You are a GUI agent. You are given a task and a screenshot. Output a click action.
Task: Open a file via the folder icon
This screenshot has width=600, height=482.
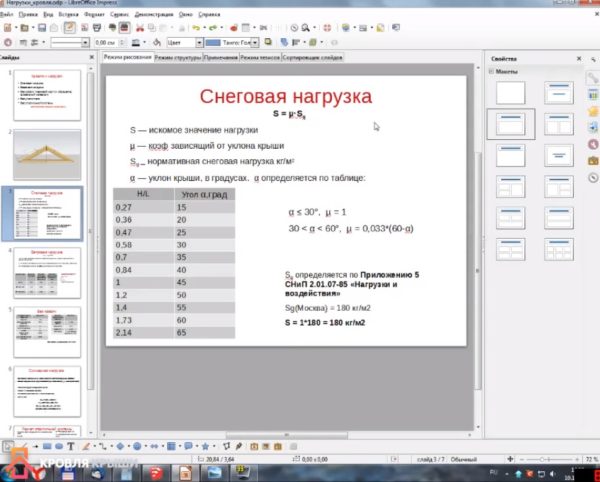(24, 28)
